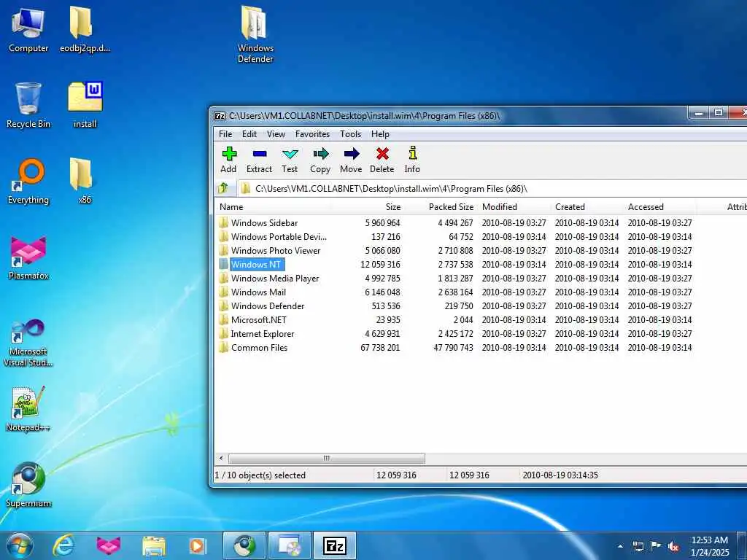Sort by the Packed Size column header
Viewport: 747px width, 560px height.
[x=440, y=206]
